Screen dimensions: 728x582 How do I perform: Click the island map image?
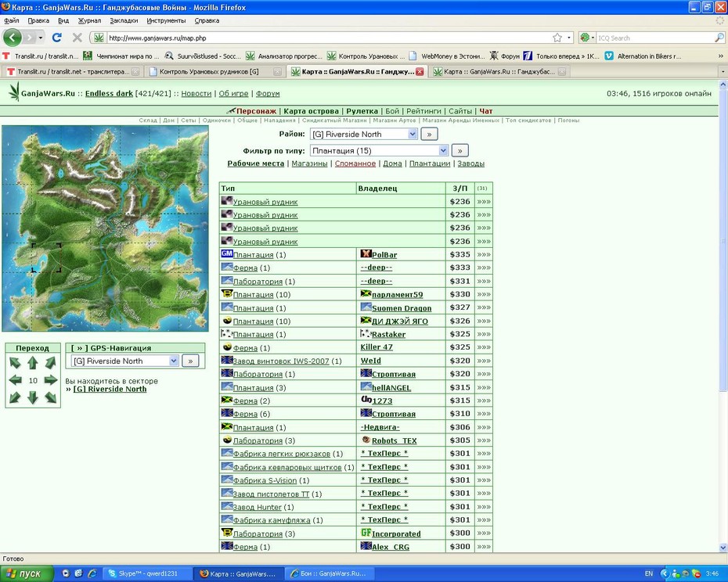point(105,228)
